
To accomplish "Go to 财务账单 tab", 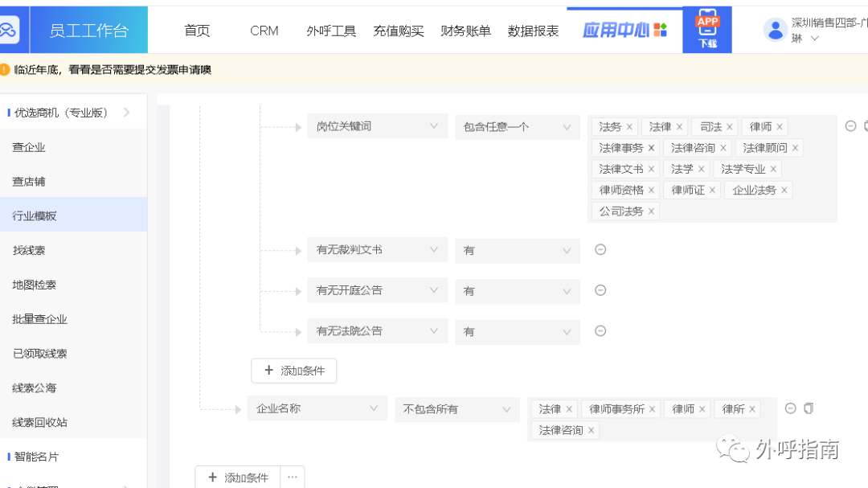I will (465, 31).
